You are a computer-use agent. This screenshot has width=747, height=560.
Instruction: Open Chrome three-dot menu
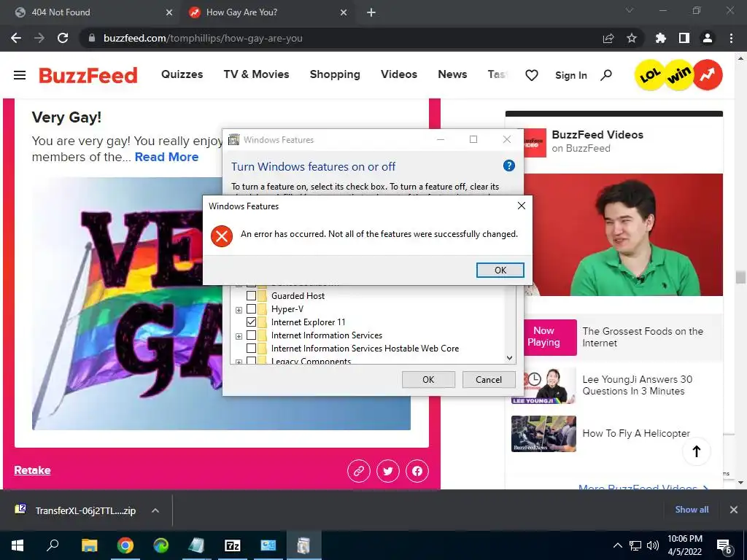point(731,38)
